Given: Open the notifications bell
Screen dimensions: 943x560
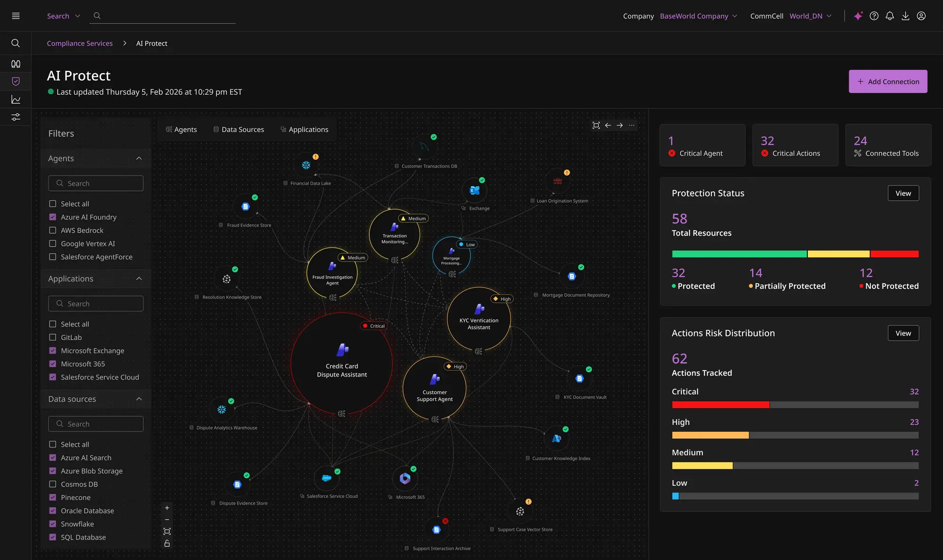Looking at the screenshot, I should pos(890,16).
